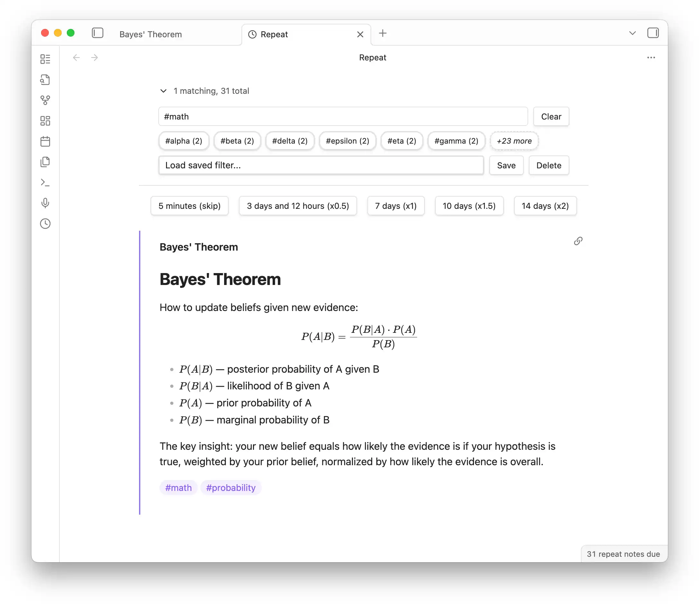Open the Load saved filter dropdown

tap(321, 165)
